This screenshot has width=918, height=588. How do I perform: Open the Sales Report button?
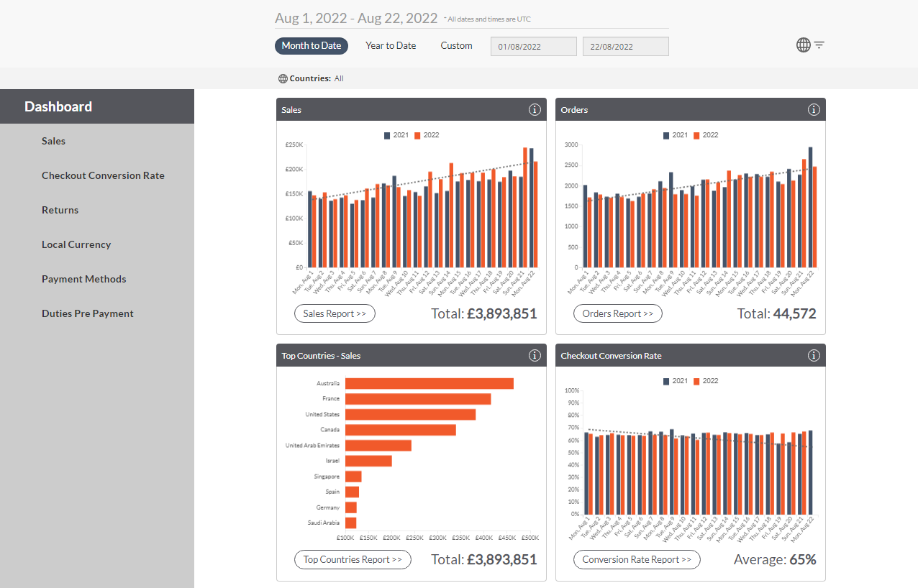pyautogui.click(x=335, y=313)
